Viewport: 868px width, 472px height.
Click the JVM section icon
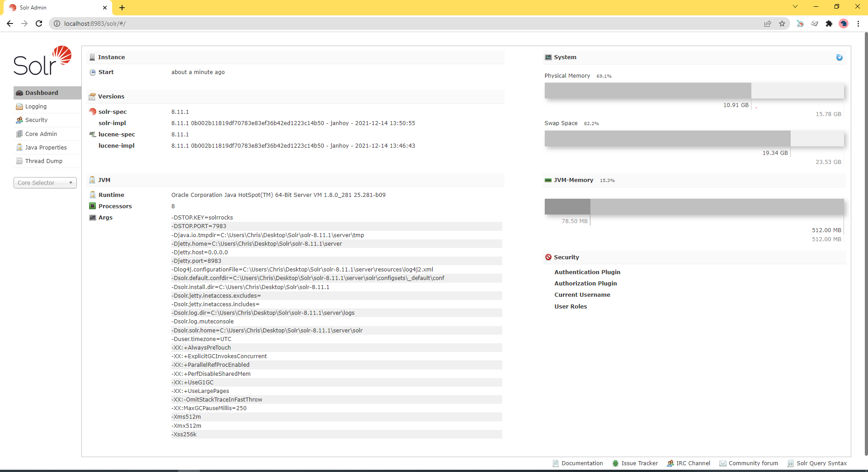[92, 180]
